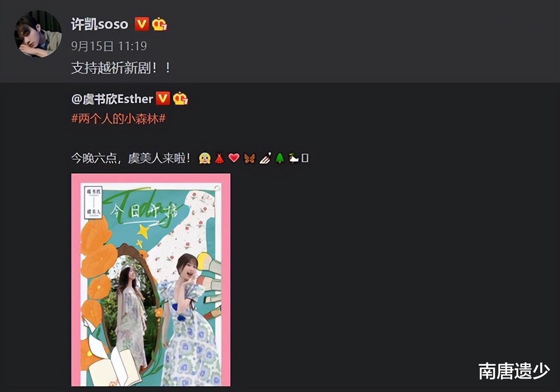
Task: Click the orange V badge beside 许凯soso
Action: (142, 24)
